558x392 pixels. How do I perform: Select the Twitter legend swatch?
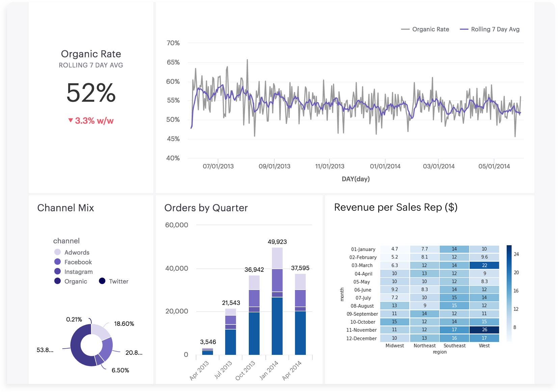(x=102, y=281)
